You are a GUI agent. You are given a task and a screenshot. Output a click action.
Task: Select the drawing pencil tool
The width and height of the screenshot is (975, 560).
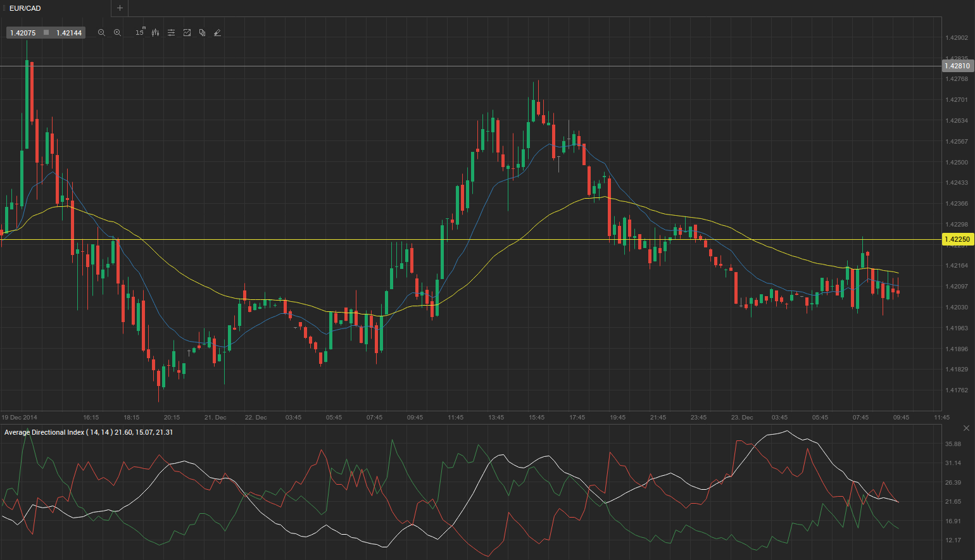click(x=217, y=33)
